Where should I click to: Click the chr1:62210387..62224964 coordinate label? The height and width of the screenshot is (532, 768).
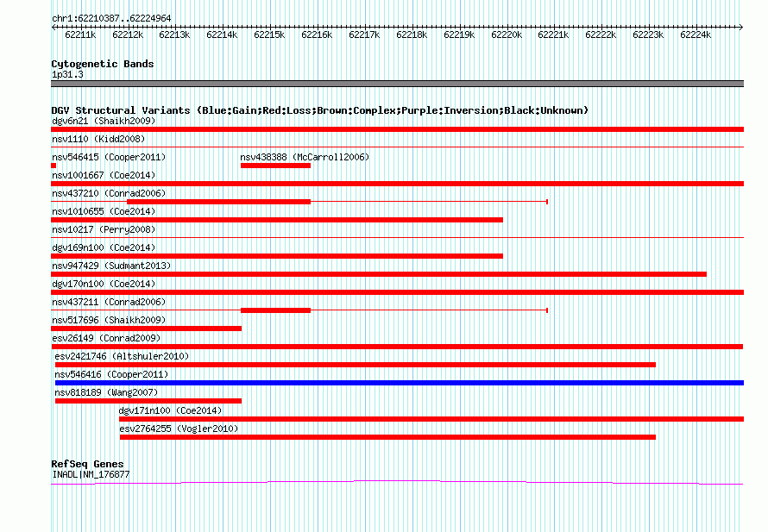[x=111, y=19]
